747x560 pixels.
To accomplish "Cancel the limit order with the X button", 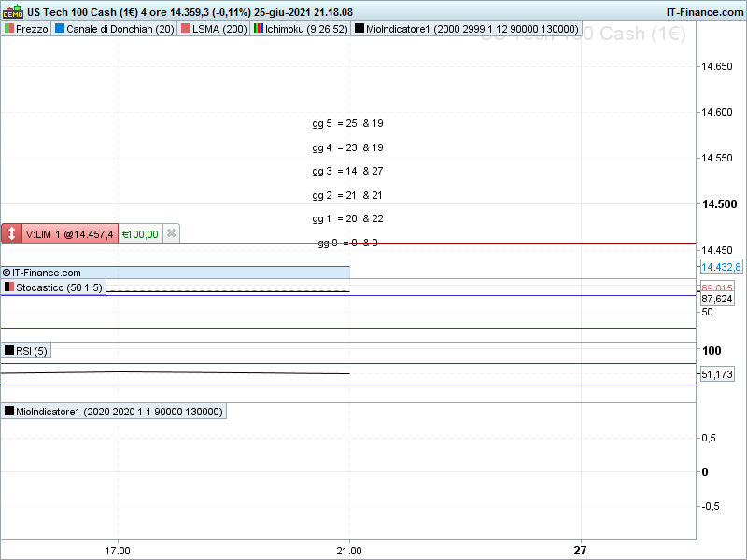I will (x=171, y=233).
